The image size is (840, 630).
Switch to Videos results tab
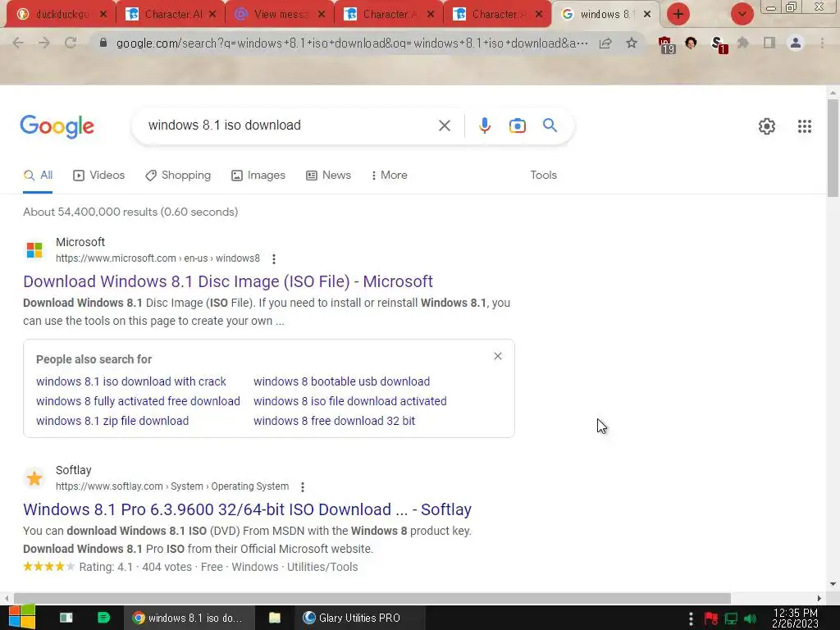pyautogui.click(x=99, y=176)
